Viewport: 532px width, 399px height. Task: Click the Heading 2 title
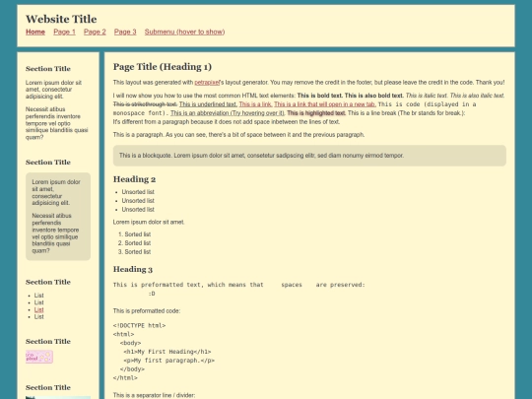(x=134, y=179)
